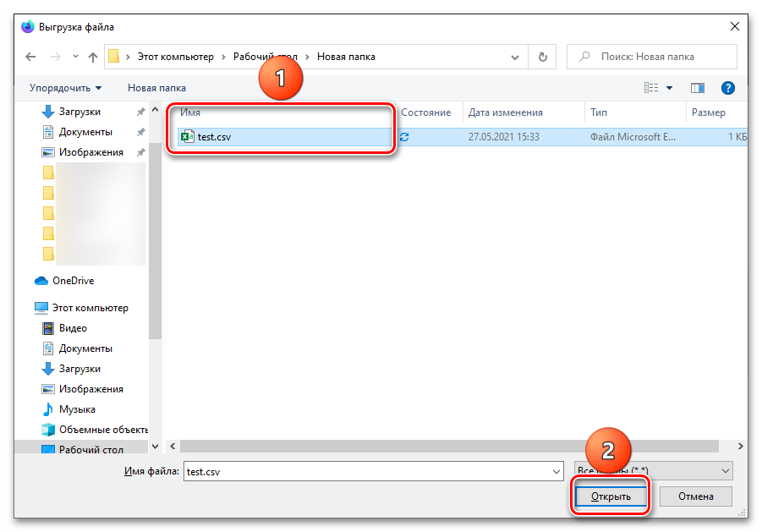762x532 pixels.
Task: Click the Firefox icon in title bar
Action: coord(28,26)
